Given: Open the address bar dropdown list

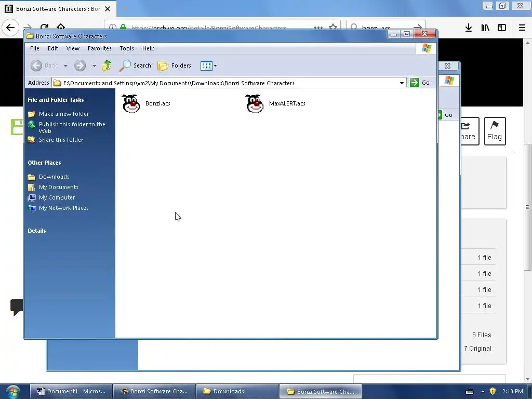Looking at the screenshot, I should (x=402, y=83).
